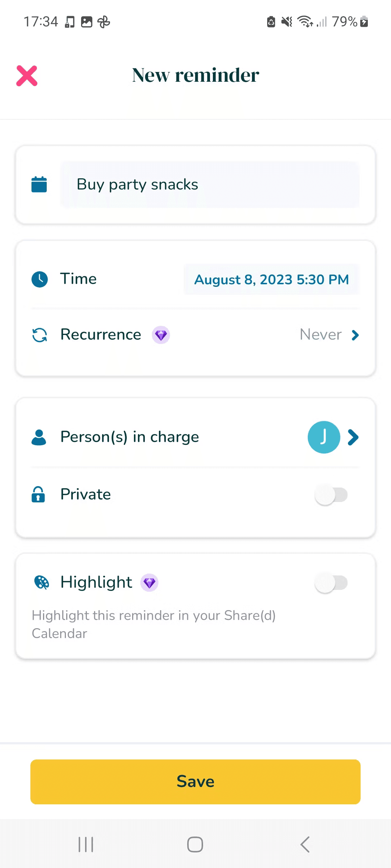Select the Never recurrence value
The image size is (391, 868).
(320, 335)
